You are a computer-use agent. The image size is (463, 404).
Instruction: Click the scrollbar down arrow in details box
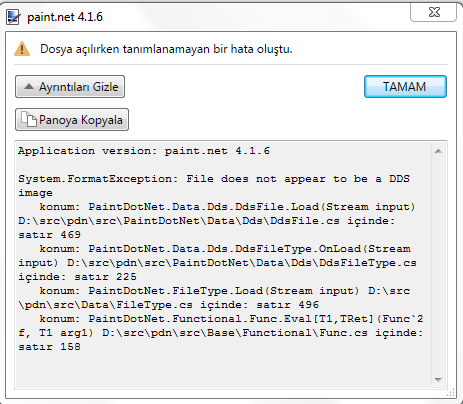click(x=438, y=380)
